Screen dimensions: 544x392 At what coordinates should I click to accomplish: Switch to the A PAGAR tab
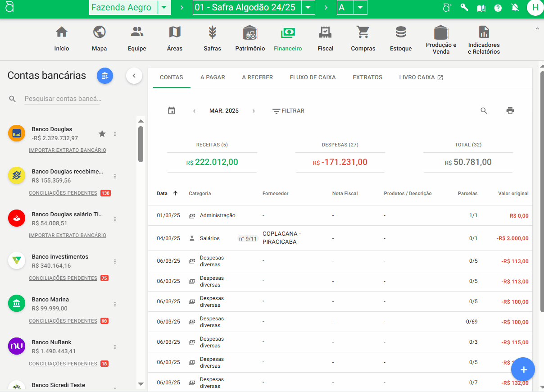pos(213,77)
